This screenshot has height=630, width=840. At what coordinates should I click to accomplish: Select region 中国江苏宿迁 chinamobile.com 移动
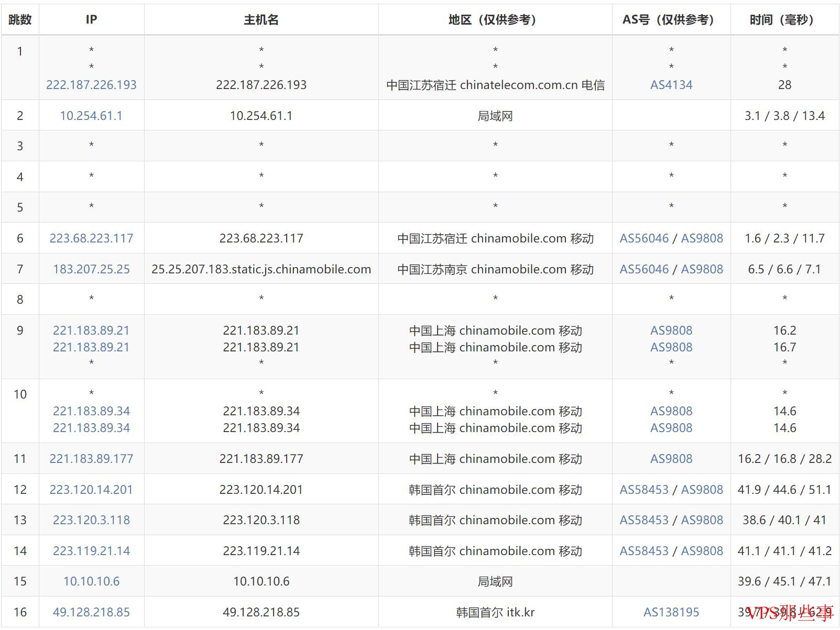495,238
